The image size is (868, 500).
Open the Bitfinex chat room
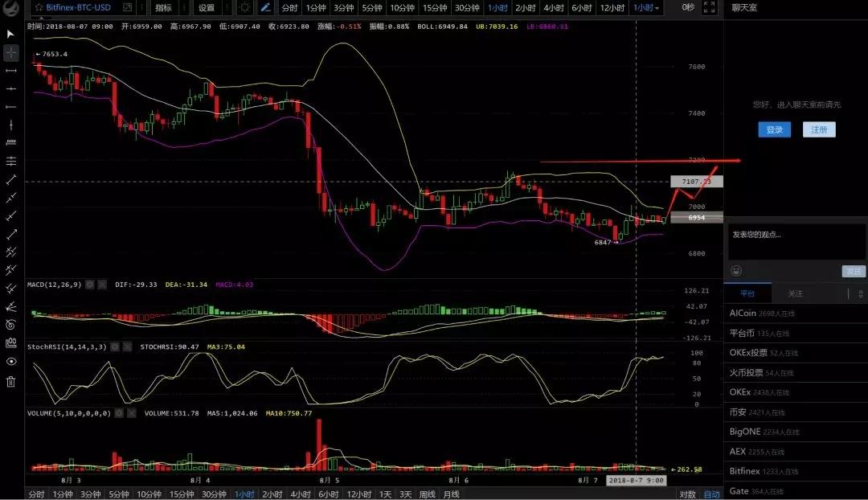tap(796, 471)
